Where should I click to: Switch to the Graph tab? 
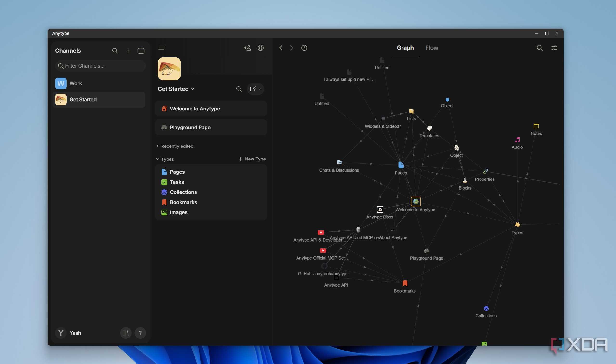[x=405, y=48]
